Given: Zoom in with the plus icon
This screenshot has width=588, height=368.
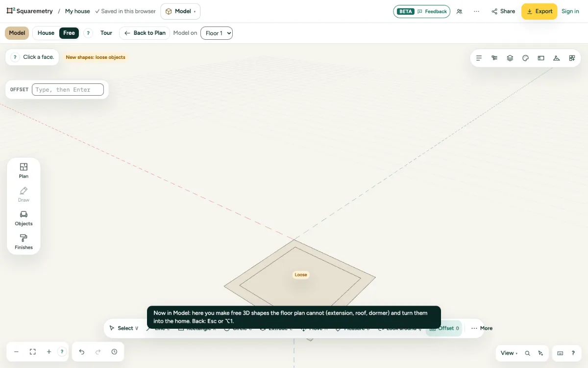Looking at the screenshot, I should click(49, 352).
